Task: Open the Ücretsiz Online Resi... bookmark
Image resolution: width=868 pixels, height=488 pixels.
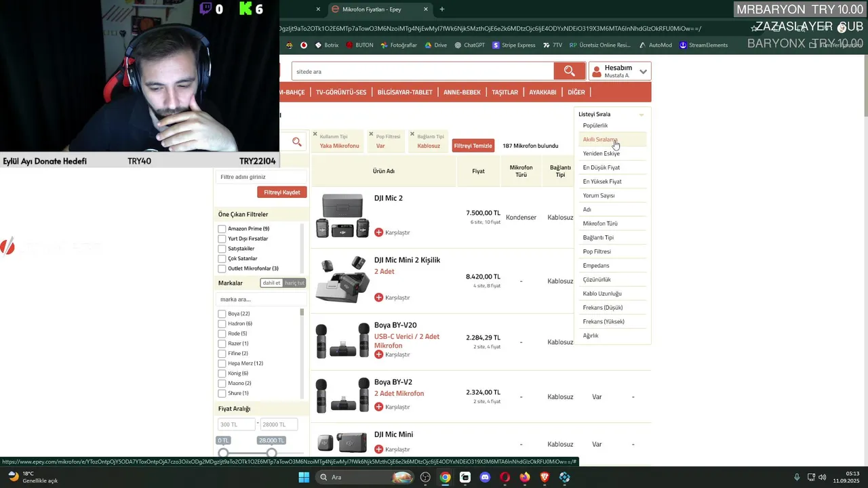Action: (600, 45)
